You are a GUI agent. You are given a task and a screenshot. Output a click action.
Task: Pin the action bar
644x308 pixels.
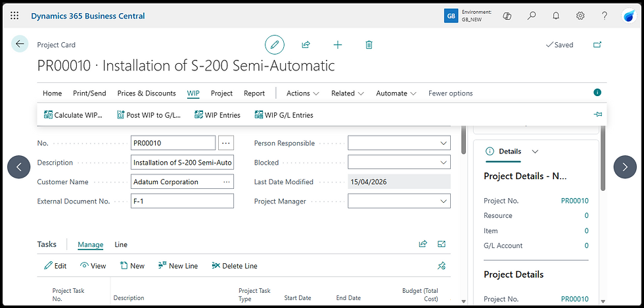pos(598,115)
